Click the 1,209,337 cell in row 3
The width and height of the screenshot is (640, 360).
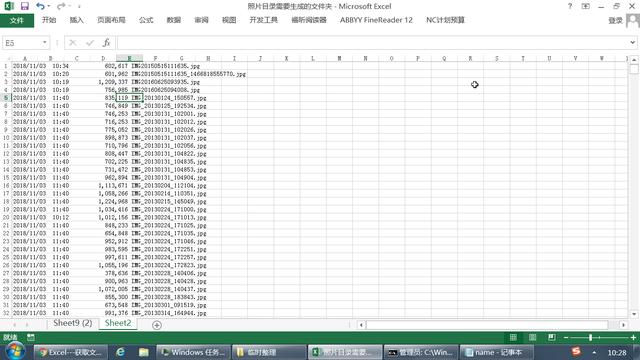113,82
